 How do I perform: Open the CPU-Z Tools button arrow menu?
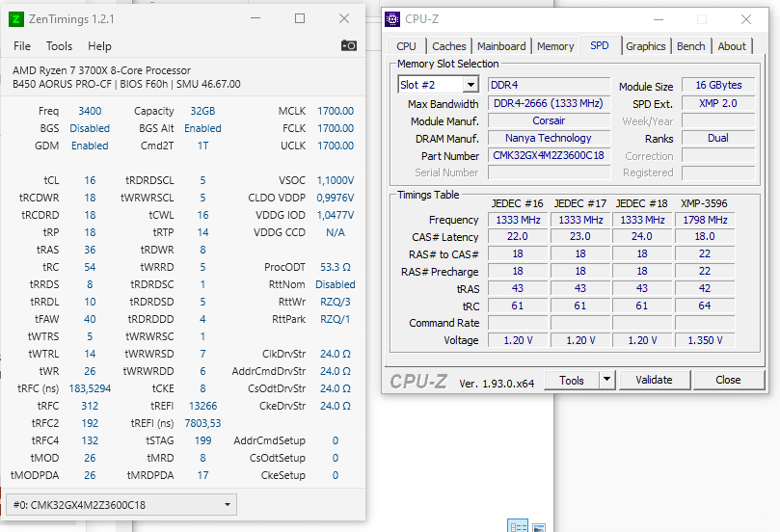point(606,380)
